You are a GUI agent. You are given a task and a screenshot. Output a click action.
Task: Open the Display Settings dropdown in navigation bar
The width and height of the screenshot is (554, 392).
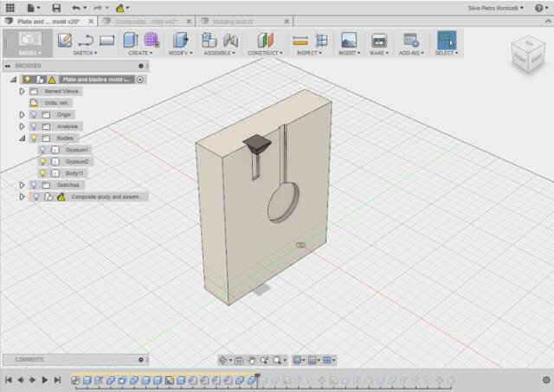[x=299, y=360]
